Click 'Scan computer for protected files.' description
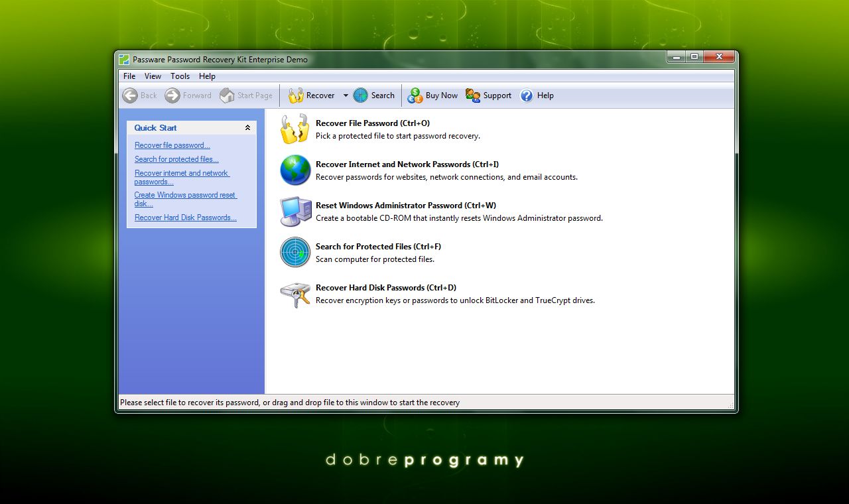Screen dimensions: 849x504 click(375, 259)
